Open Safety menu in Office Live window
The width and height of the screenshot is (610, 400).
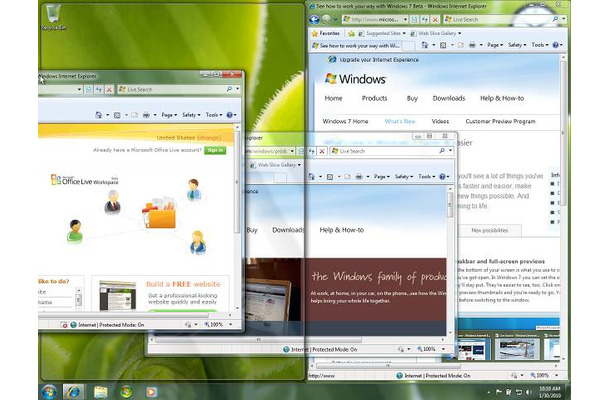tap(191, 115)
